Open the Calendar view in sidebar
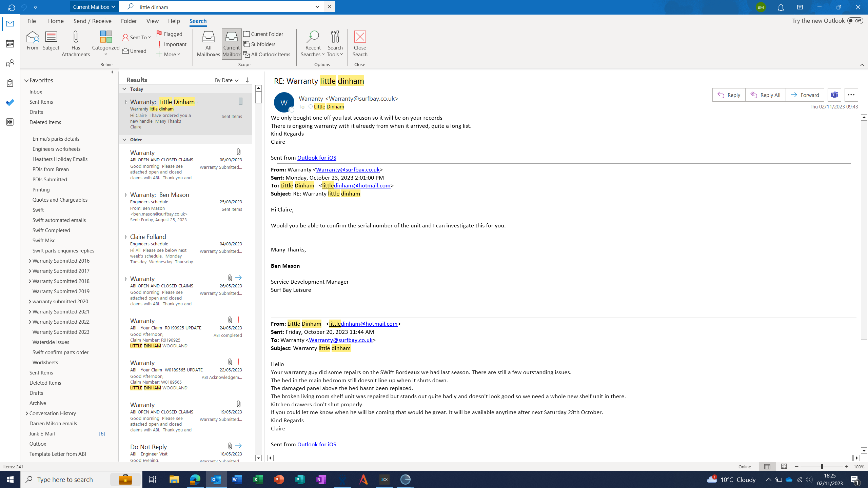Image resolution: width=868 pixels, height=488 pixels. pyautogui.click(x=10, y=43)
